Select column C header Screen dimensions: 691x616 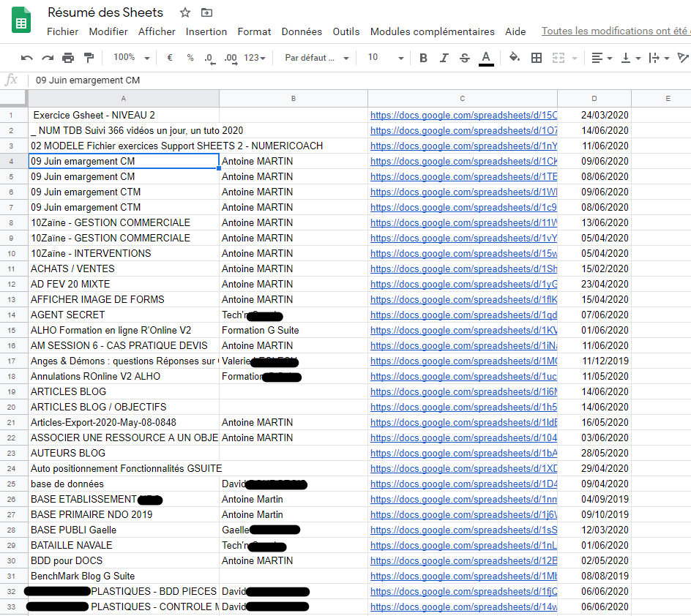tap(463, 99)
